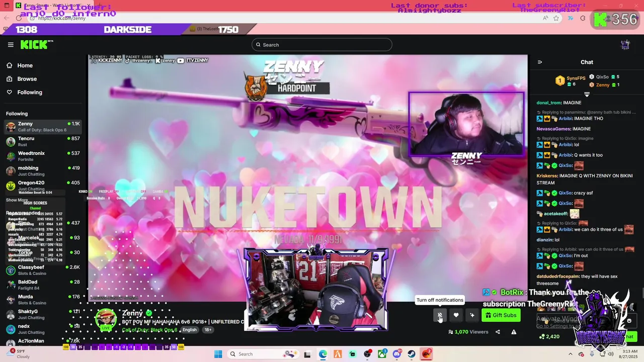Click the English language tag
The width and height of the screenshot is (644, 362).
pyautogui.click(x=189, y=330)
